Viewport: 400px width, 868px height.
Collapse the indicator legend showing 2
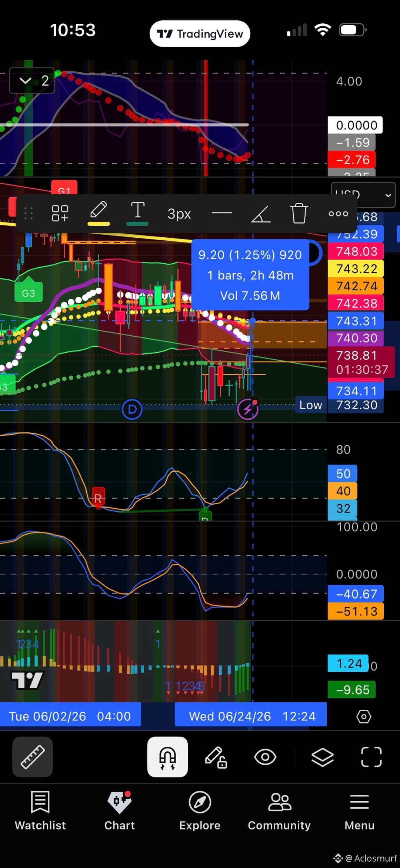click(x=32, y=80)
